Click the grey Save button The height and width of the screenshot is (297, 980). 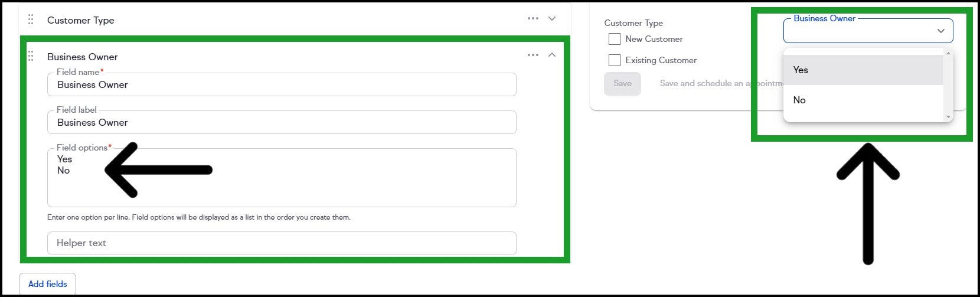[x=622, y=83]
